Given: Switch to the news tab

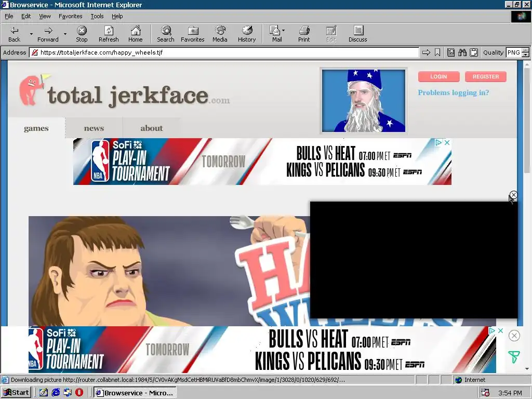Looking at the screenshot, I should [94, 128].
